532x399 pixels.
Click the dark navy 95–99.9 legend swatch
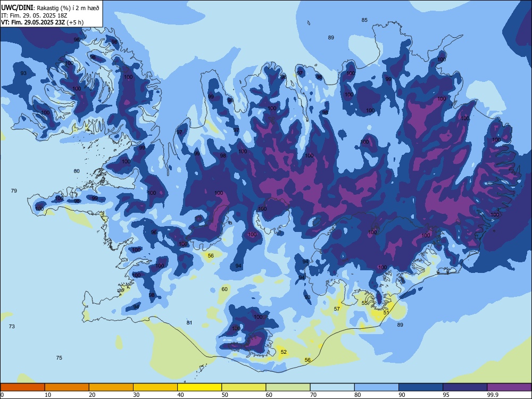[x=465, y=387]
